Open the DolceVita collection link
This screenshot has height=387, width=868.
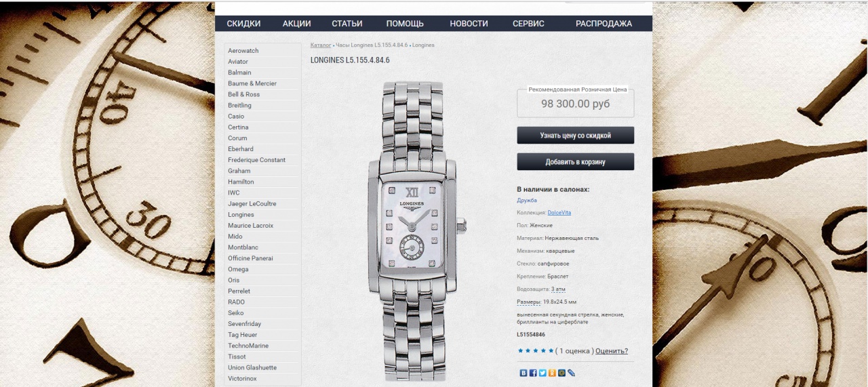[x=559, y=213]
